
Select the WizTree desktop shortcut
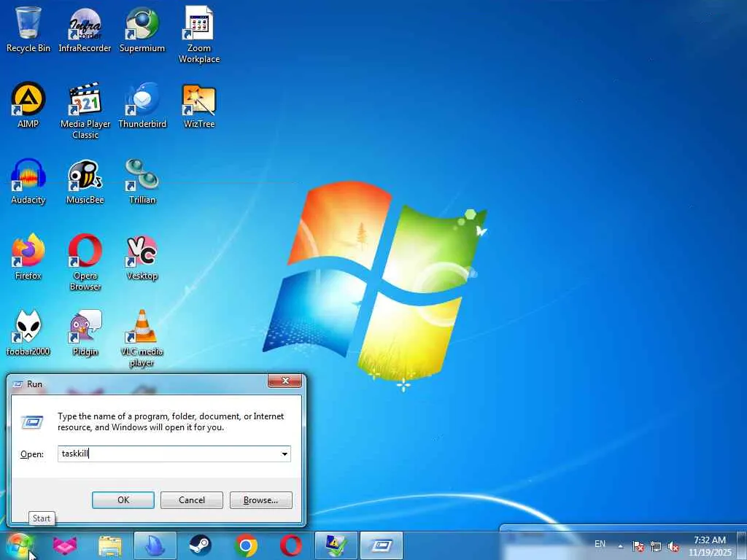coord(199,105)
